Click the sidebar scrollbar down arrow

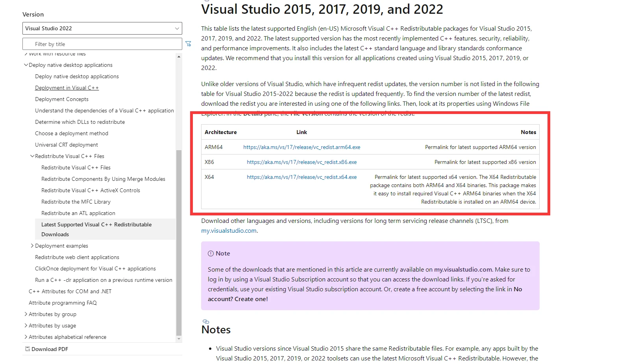[179, 338]
